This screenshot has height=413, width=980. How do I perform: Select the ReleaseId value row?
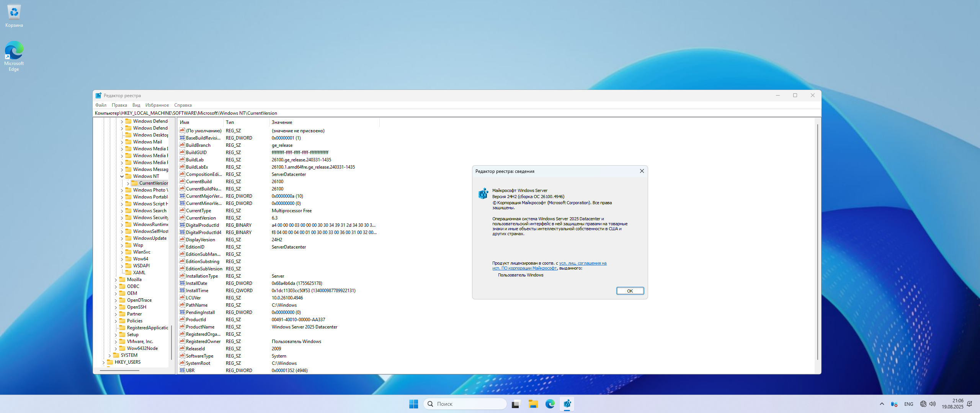[279, 348]
